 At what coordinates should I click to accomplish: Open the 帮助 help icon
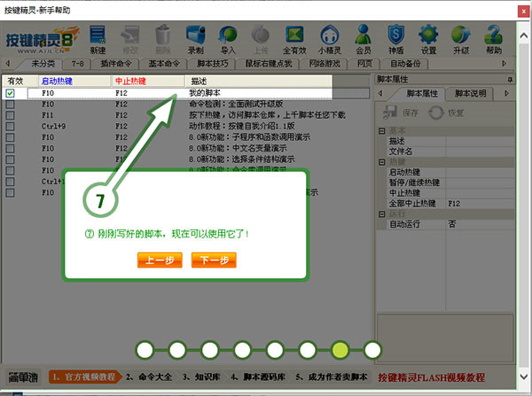tap(494, 39)
